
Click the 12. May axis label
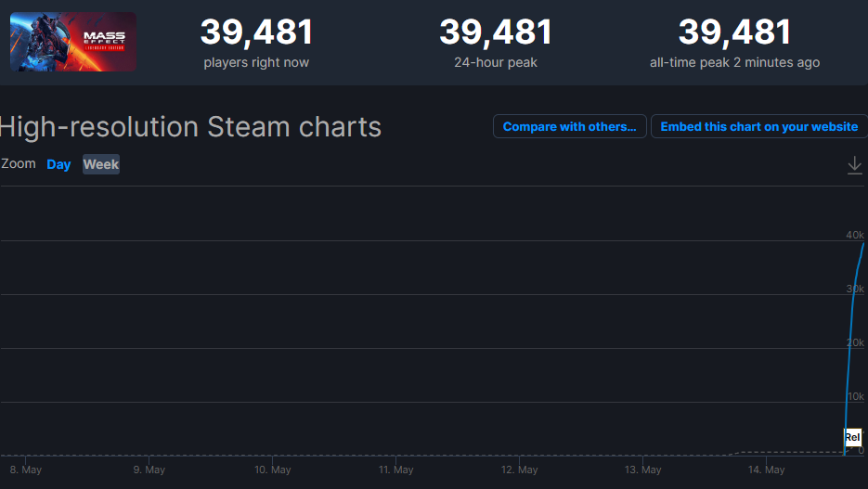pos(519,470)
